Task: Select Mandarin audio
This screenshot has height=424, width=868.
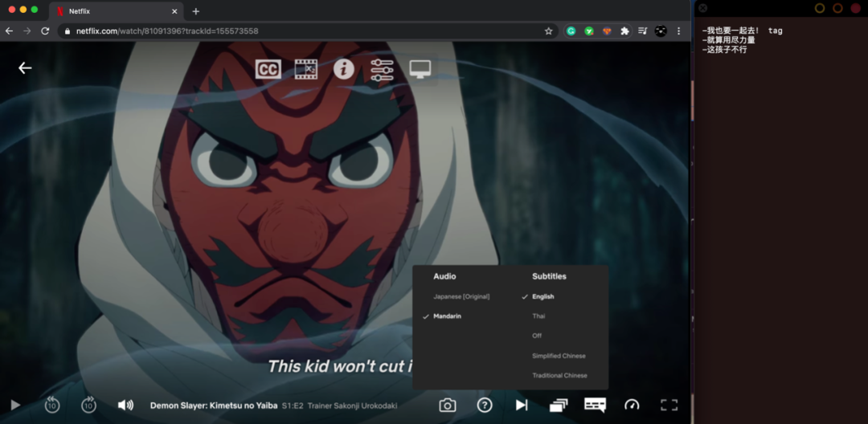Action: click(x=448, y=316)
